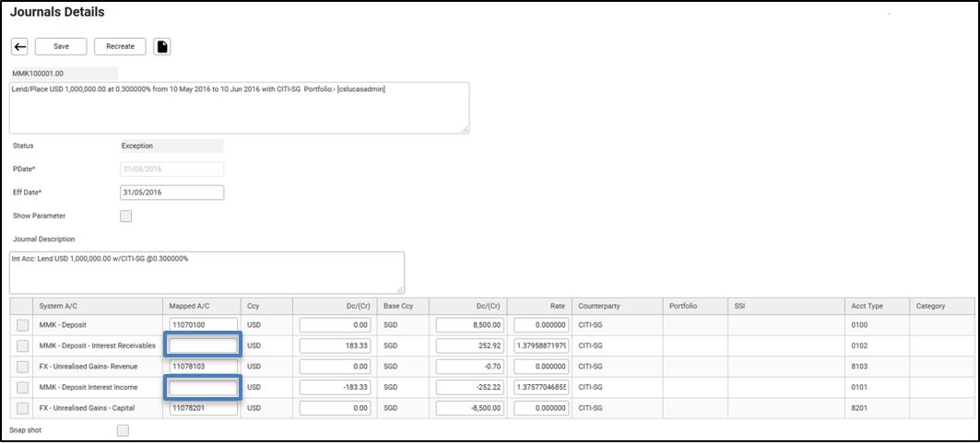Click the Mapped A/C field containing 11070100

[x=202, y=325]
